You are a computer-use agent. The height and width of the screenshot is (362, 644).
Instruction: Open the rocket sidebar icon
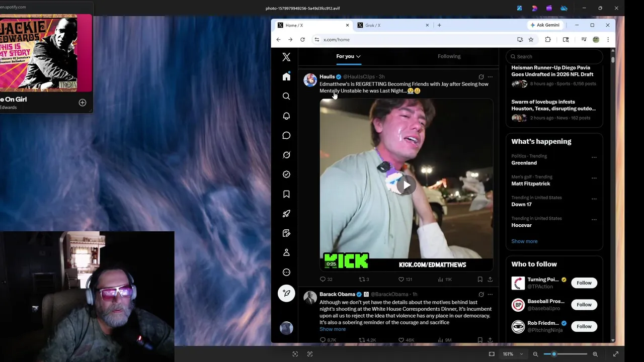286,214
